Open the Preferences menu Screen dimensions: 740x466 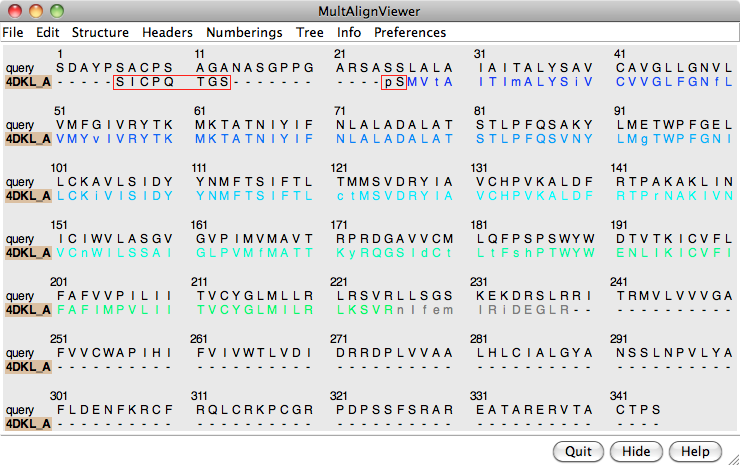pos(410,32)
